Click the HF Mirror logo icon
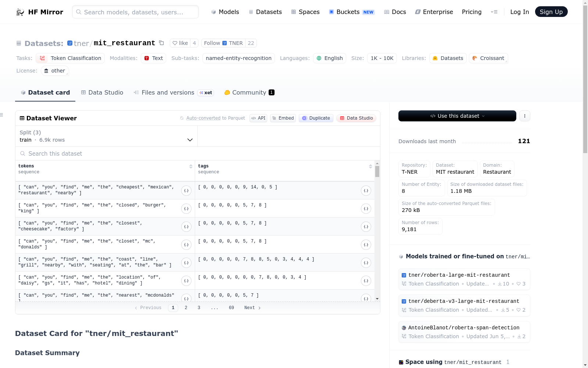This screenshot has width=588, height=368. pyautogui.click(x=20, y=12)
